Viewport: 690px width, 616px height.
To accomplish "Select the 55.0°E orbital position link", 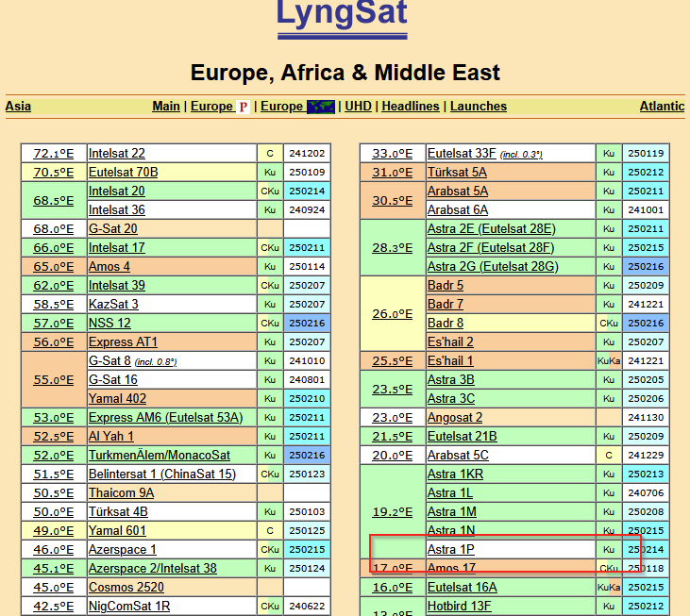I will [x=54, y=380].
